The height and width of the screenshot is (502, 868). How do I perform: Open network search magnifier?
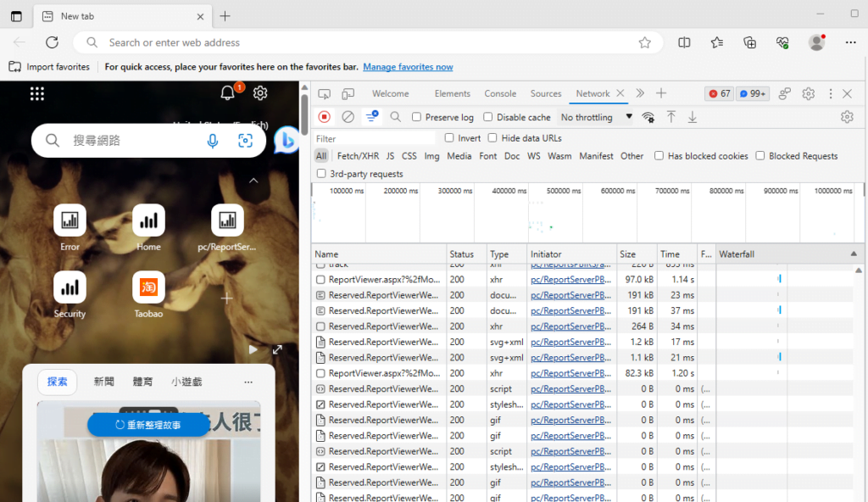point(395,117)
